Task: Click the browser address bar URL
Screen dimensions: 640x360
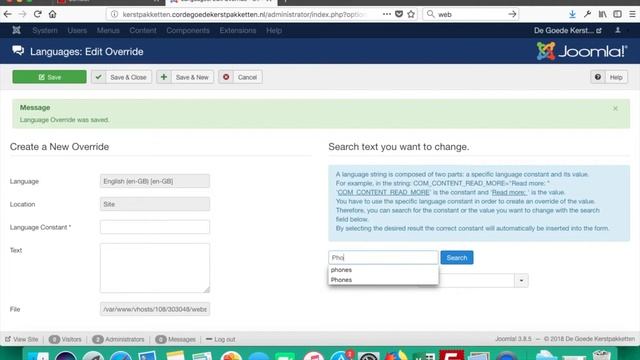Action: click(x=244, y=14)
